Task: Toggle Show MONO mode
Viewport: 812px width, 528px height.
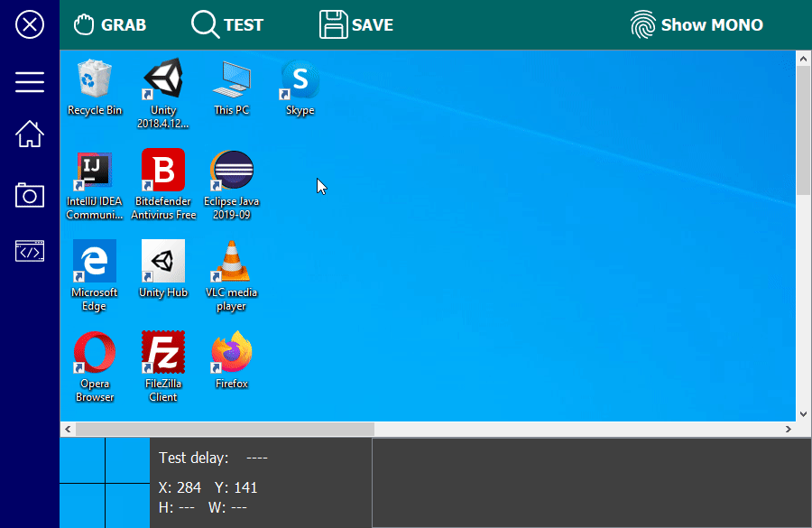Action: pos(697,24)
